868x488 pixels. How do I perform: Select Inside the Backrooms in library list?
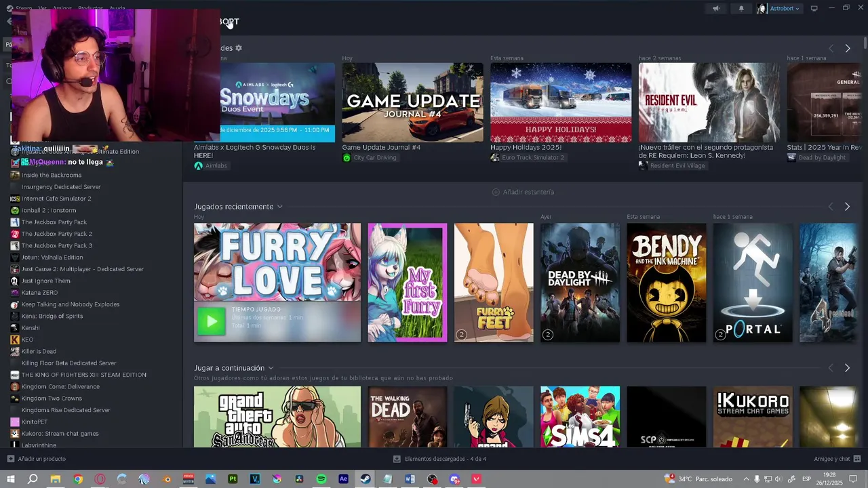coord(51,175)
